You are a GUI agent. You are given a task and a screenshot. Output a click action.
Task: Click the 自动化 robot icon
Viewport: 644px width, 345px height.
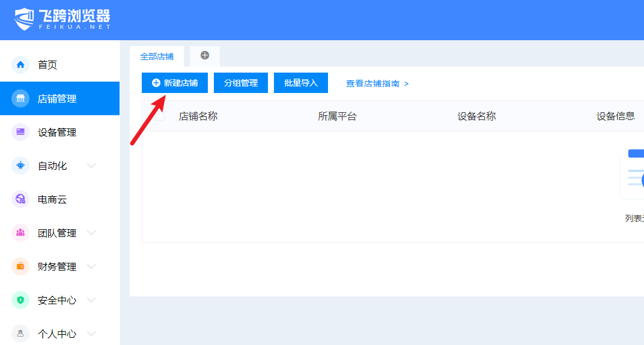click(x=20, y=166)
